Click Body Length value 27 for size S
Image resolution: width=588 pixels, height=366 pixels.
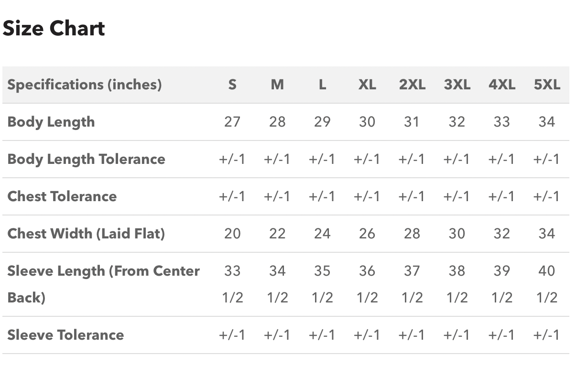232,122
